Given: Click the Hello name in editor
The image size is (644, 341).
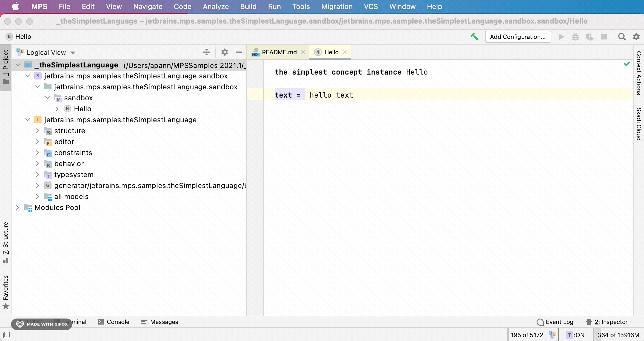Looking at the screenshot, I should pos(417,72).
